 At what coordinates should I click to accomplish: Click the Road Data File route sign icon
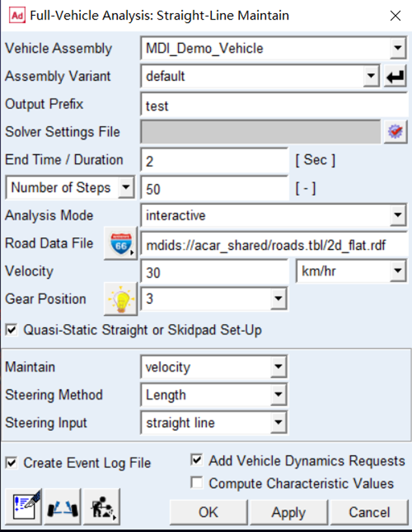click(120, 243)
